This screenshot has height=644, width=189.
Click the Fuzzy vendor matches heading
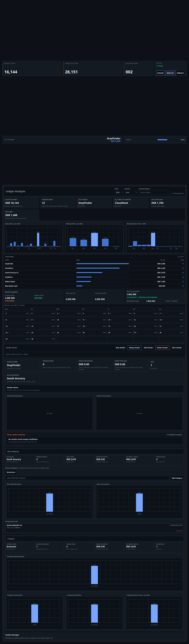[x=16, y=435]
